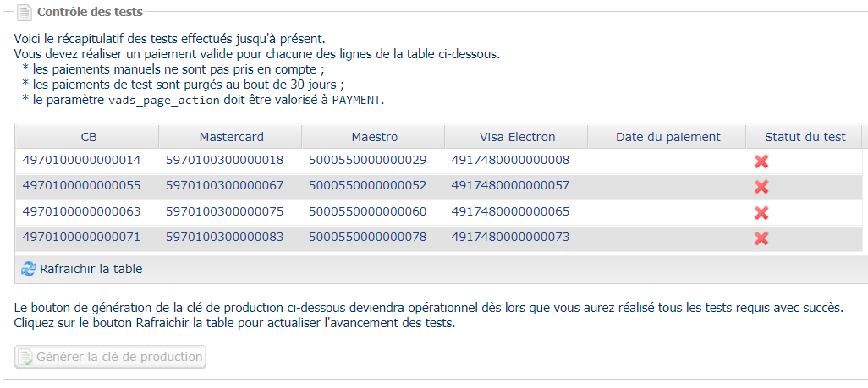The image size is (868, 388).
Task: Select CB card number 4970100000000014
Action: pos(81,161)
